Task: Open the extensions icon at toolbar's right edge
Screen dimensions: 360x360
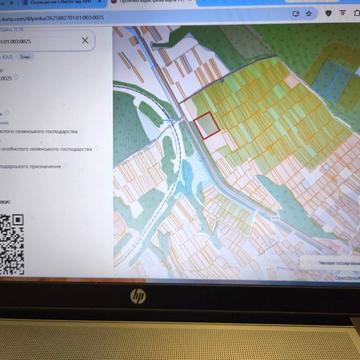Action: pos(356,13)
